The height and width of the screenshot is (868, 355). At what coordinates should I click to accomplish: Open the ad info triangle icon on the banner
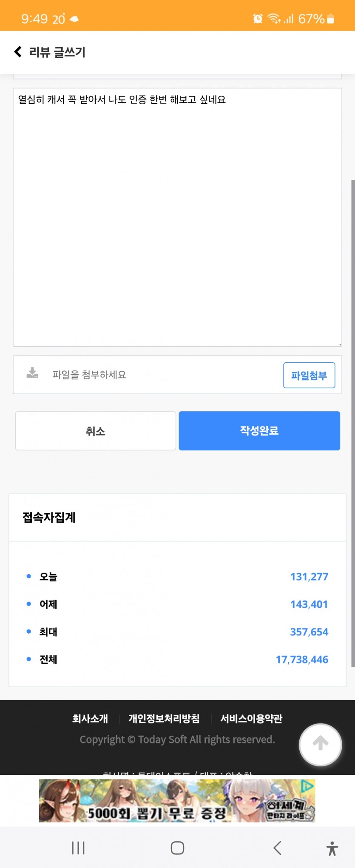click(307, 786)
